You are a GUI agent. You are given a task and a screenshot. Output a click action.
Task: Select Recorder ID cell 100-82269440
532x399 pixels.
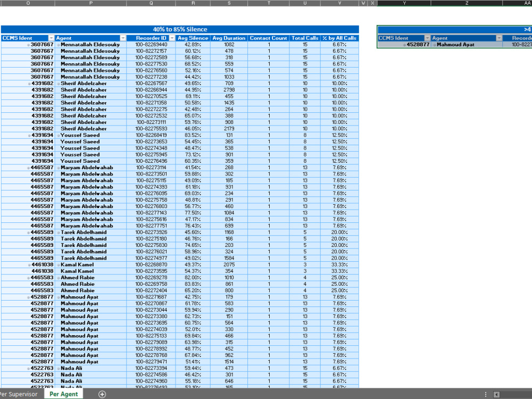151,45
